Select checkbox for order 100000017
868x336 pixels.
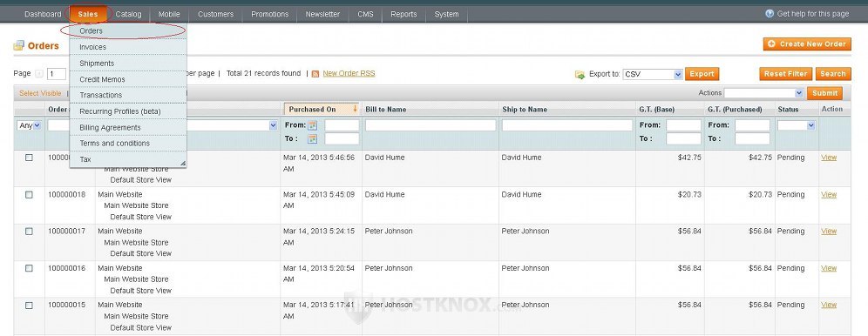tap(29, 232)
